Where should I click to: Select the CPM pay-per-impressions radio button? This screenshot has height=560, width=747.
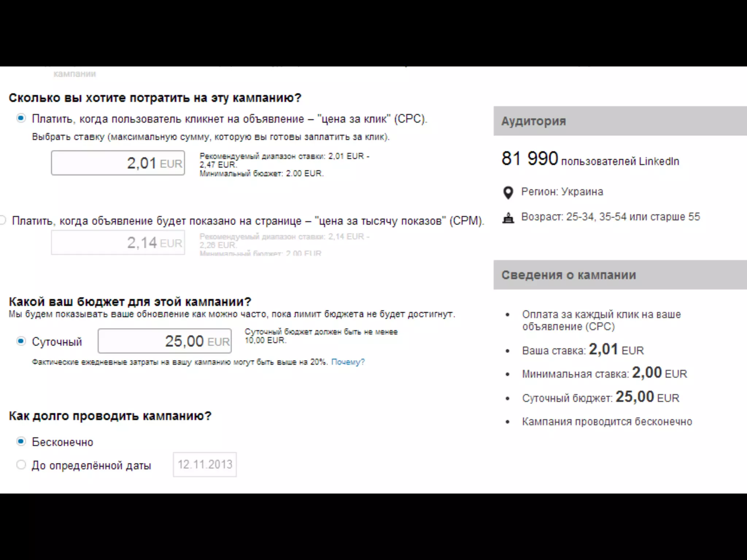(x=2, y=220)
